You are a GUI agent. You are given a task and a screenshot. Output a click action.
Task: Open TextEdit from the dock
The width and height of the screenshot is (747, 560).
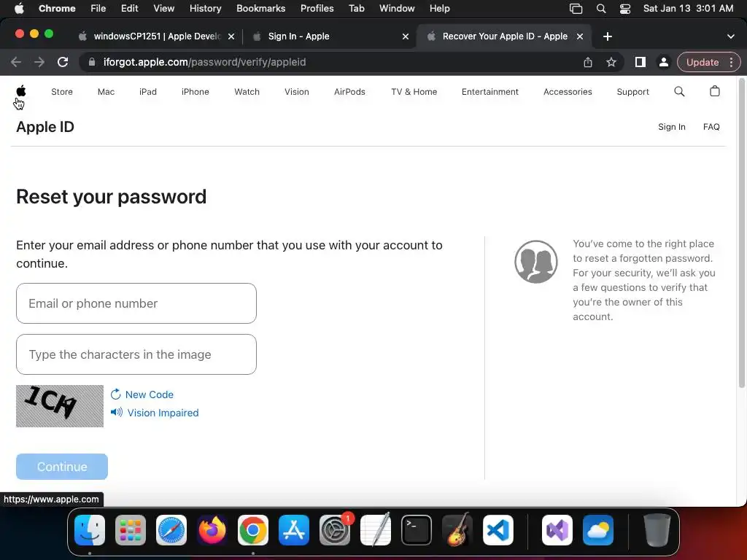pyautogui.click(x=376, y=530)
